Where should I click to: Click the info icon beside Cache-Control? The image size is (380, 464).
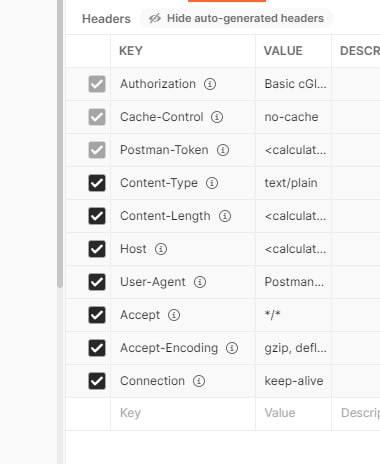217,117
